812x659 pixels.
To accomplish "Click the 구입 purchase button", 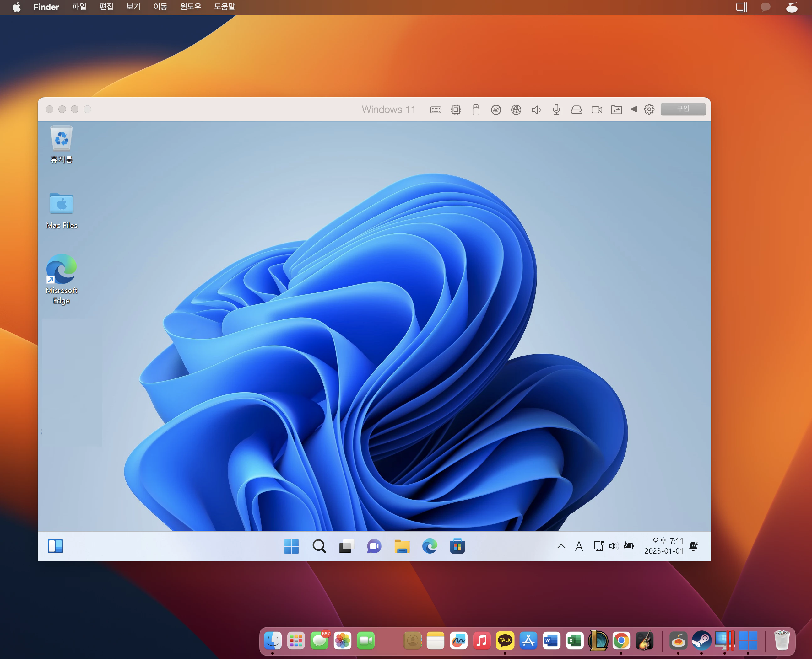I will (683, 109).
